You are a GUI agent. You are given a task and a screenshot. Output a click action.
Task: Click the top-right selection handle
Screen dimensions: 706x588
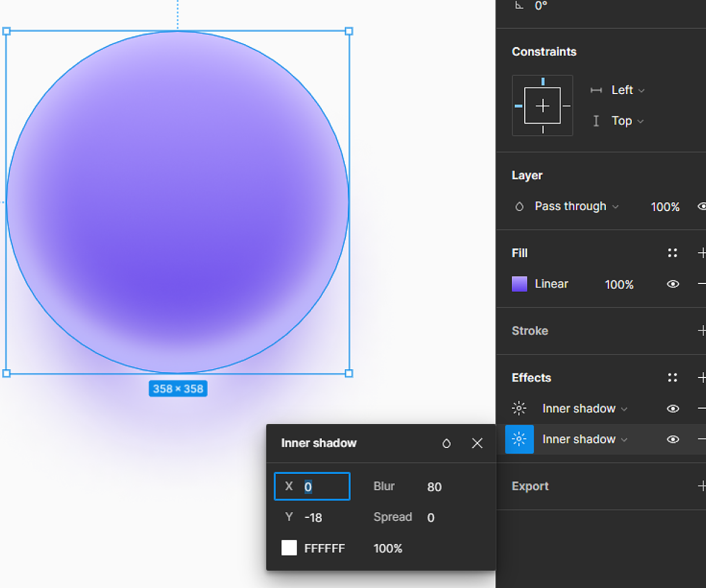pos(349,31)
